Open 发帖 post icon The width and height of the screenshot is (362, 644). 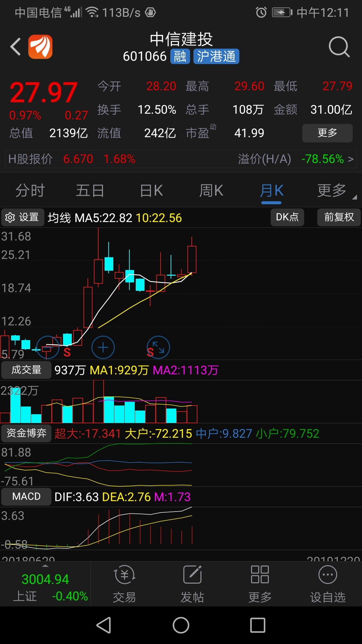(x=192, y=584)
